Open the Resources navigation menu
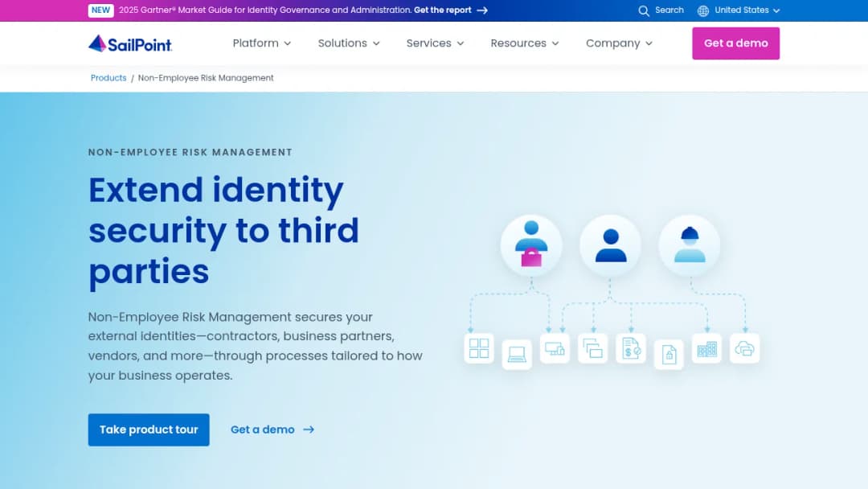 (525, 43)
